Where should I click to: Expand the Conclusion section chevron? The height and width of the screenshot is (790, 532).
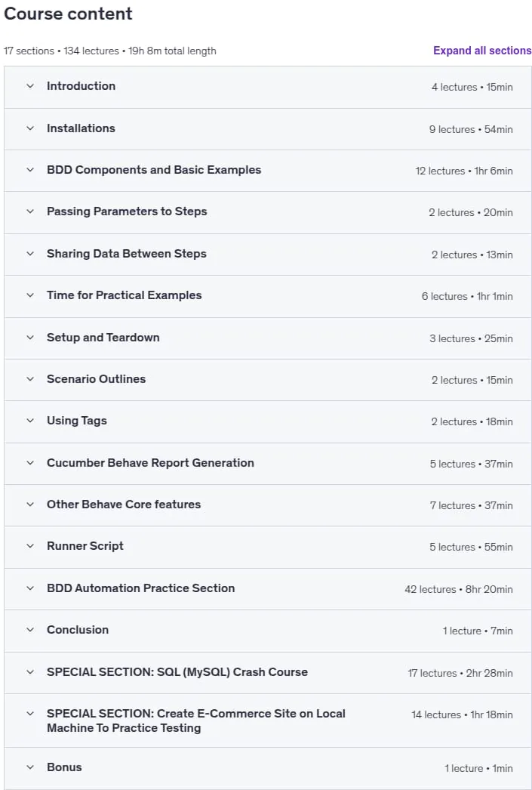point(30,630)
